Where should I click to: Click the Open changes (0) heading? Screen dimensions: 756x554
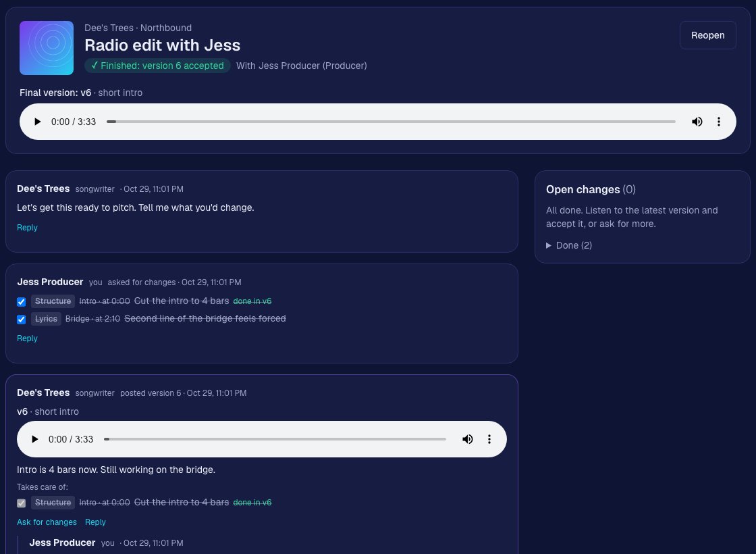point(591,189)
